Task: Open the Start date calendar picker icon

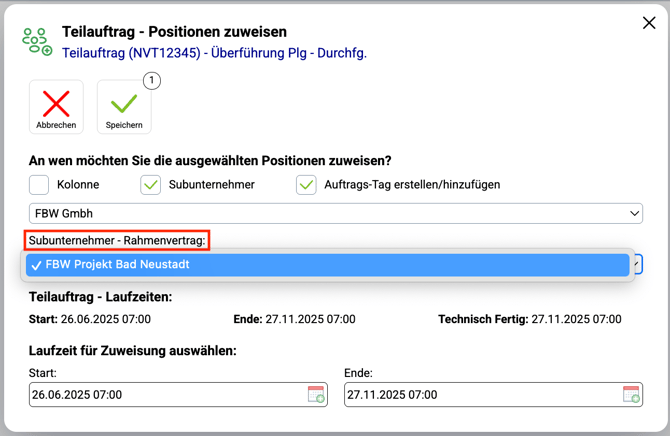Action: point(316,394)
